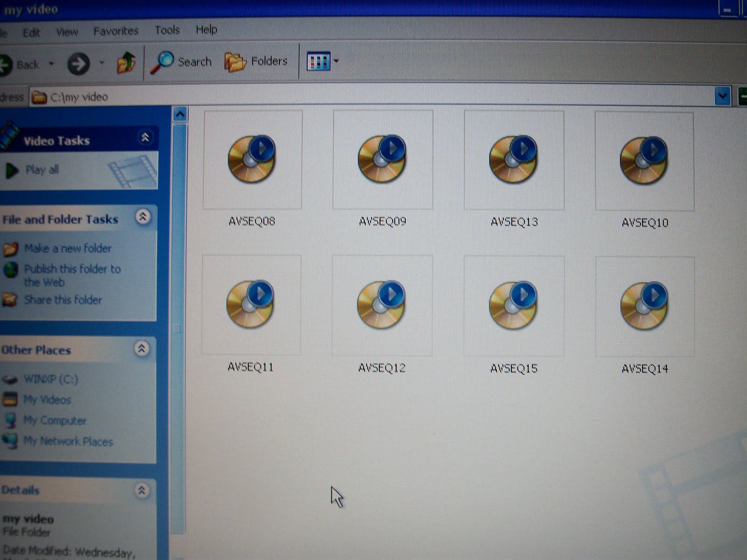Viewport: 747px width, 560px height.
Task: Click the globe icon beside Publish this folder
Action: click(10, 270)
